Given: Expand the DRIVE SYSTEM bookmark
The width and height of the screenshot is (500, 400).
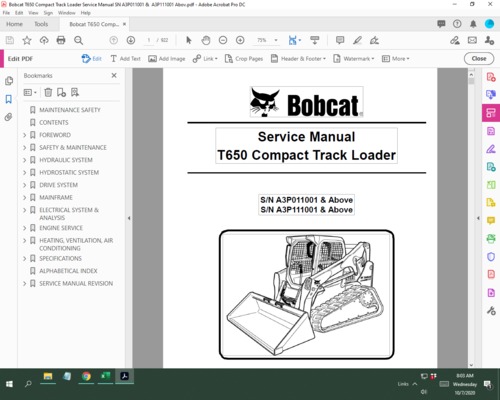Looking at the screenshot, I should pyautogui.click(x=25, y=185).
